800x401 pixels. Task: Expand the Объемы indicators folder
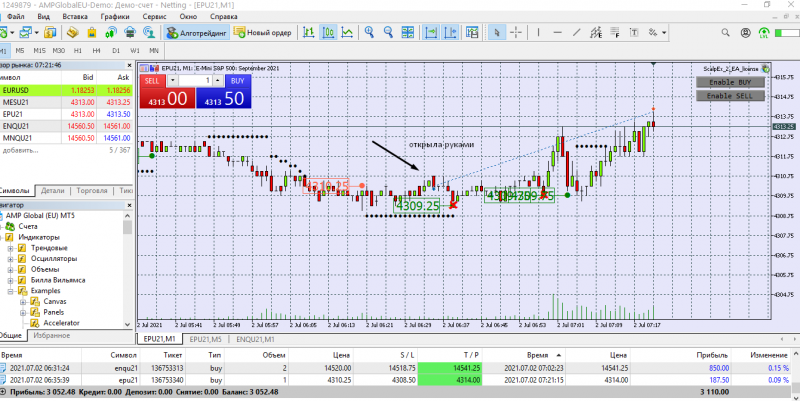(x=10, y=269)
